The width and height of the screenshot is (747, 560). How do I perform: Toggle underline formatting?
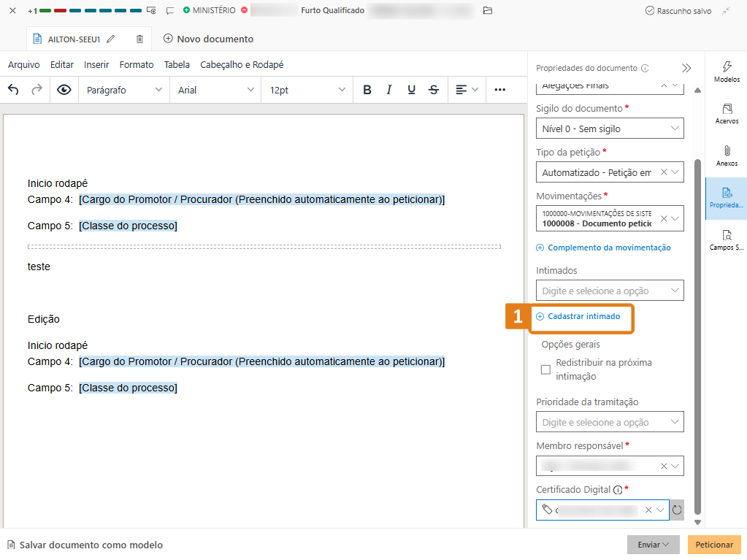coord(412,90)
